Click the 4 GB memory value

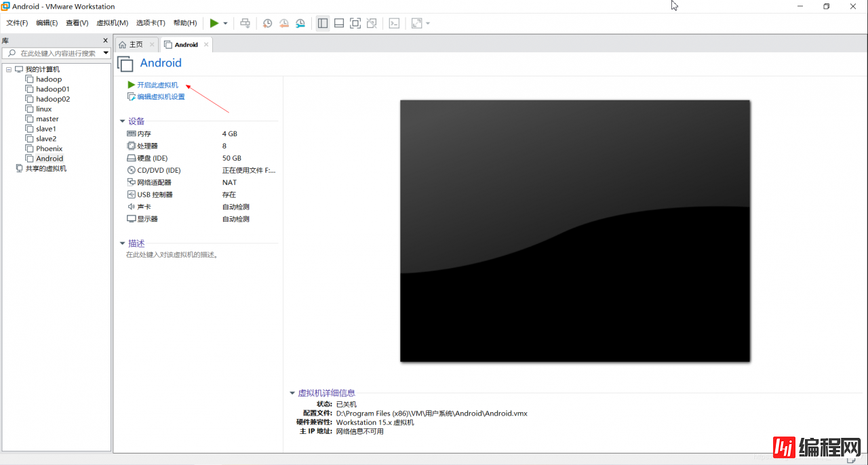point(230,134)
